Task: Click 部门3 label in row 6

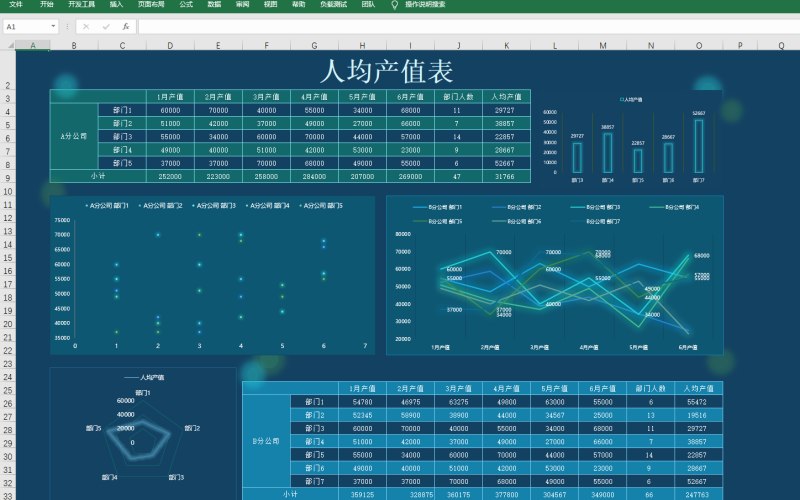Action: (122, 137)
